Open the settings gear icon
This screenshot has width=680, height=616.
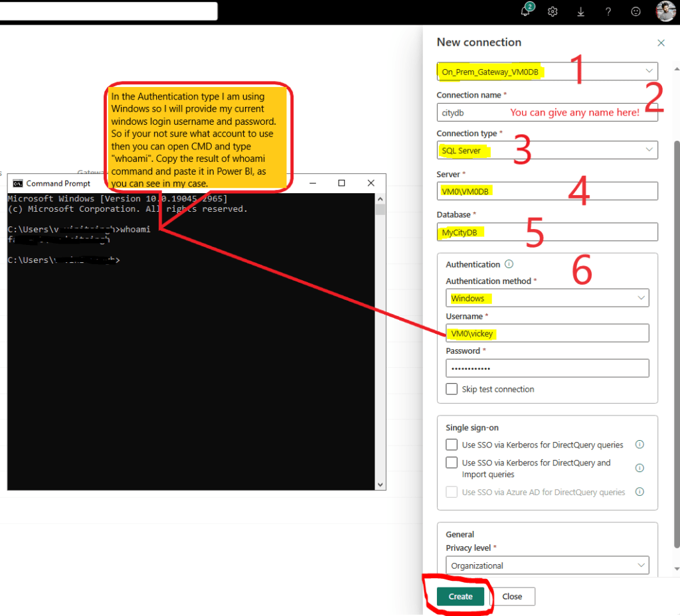pyautogui.click(x=552, y=12)
